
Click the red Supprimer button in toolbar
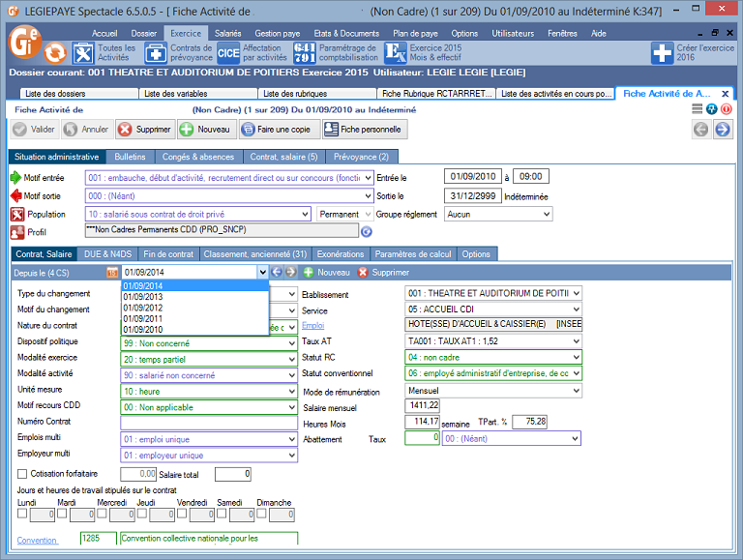(144, 129)
